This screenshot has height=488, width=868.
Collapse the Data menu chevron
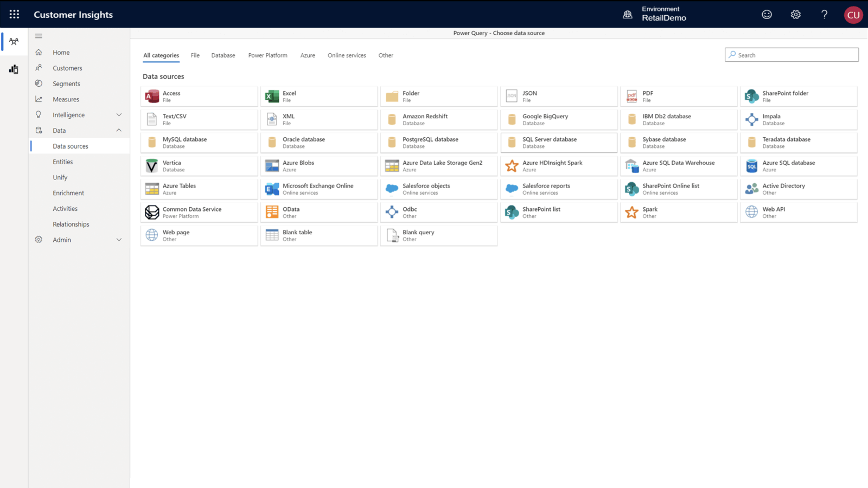119,130
